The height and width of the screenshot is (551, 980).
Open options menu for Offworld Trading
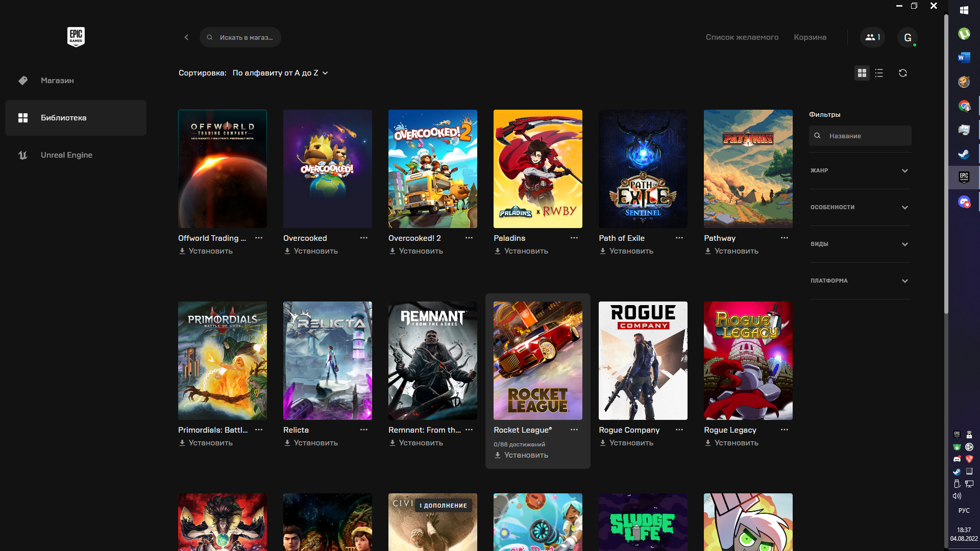259,238
